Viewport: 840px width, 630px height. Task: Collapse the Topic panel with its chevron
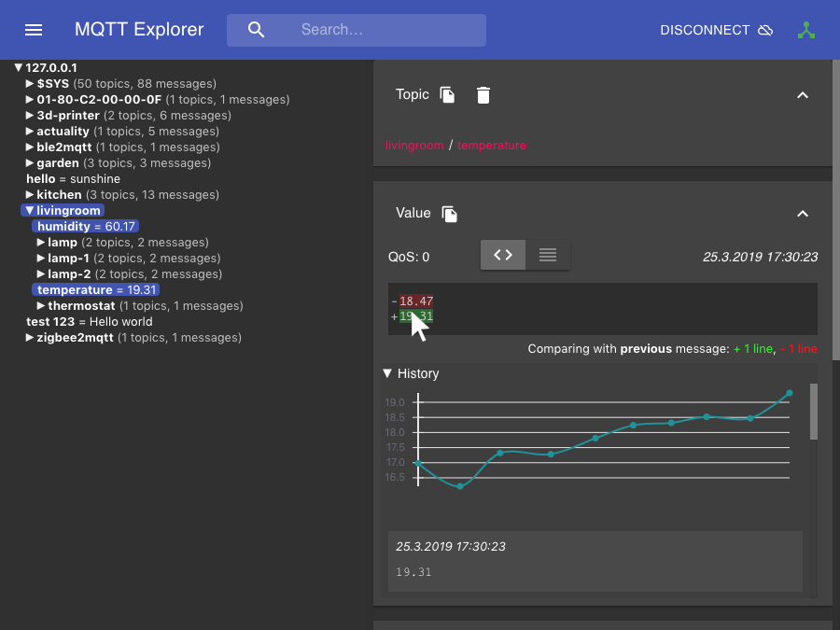803,94
